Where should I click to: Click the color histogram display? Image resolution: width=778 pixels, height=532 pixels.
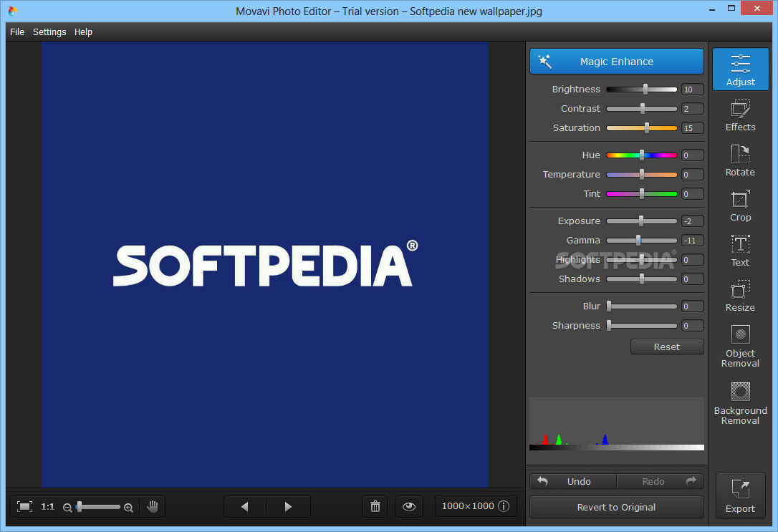[617, 424]
